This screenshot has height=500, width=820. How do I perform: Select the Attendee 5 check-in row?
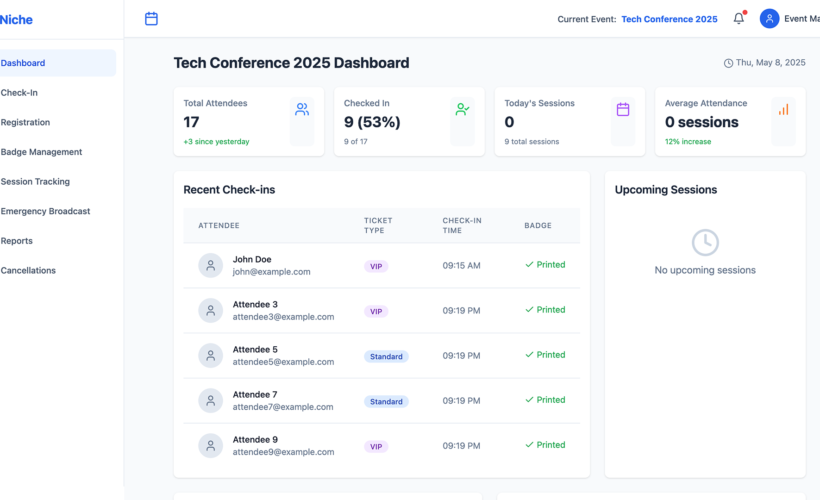point(380,356)
